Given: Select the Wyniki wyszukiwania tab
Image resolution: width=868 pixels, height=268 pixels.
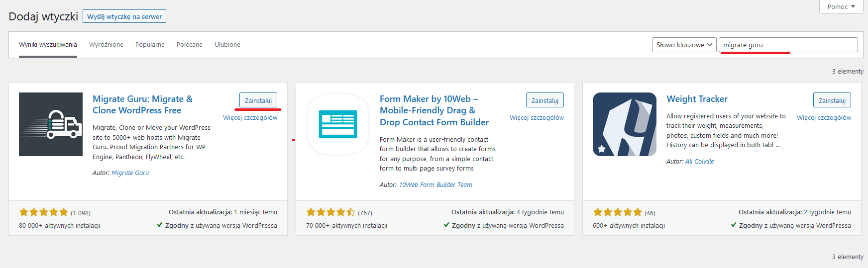Looking at the screenshot, I should click(x=48, y=45).
